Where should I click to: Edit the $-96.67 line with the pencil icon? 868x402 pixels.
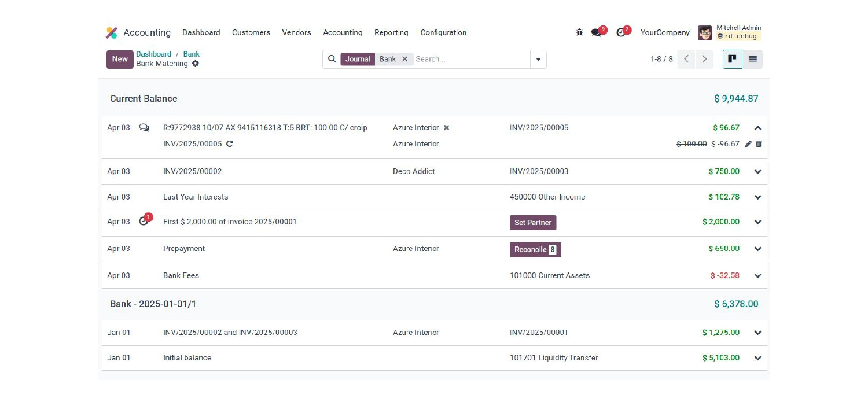748,144
